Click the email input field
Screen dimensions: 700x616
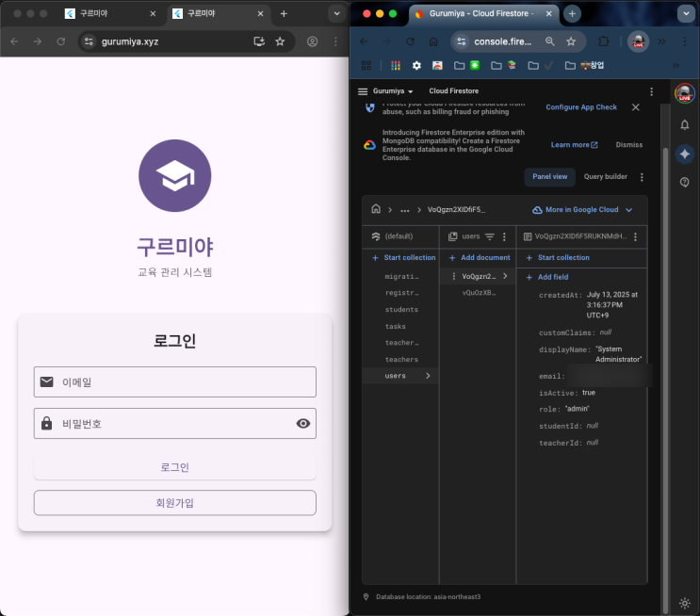coord(175,382)
